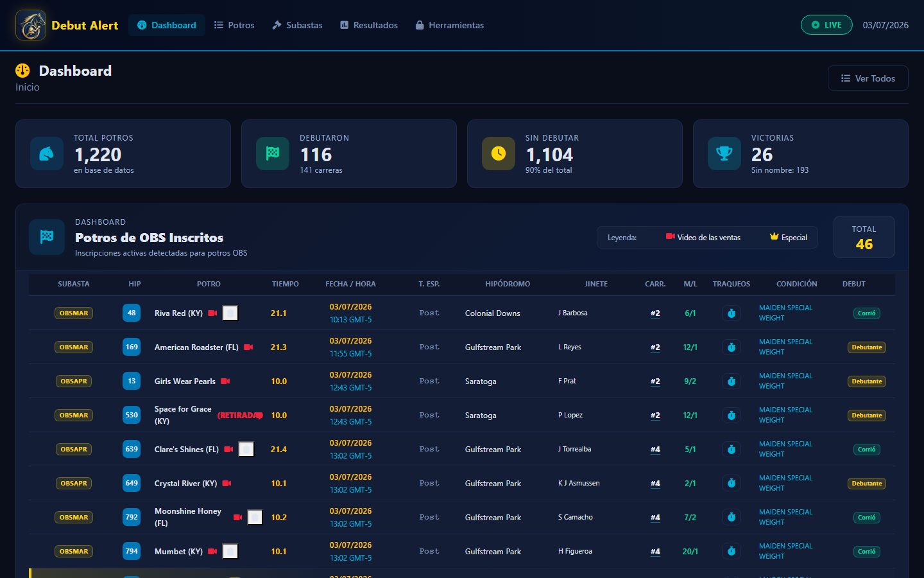924x578 pixels.
Task: Open the sales video for Riva Red
Action: pyautogui.click(x=212, y=313)
